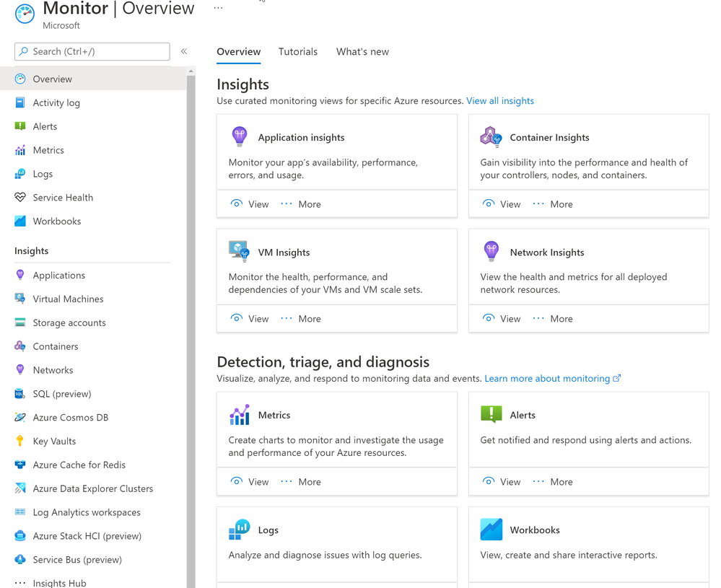Click the Workbooks icon in sidebar
Viewport: 721px width, 588px height.
pos(20,221)
